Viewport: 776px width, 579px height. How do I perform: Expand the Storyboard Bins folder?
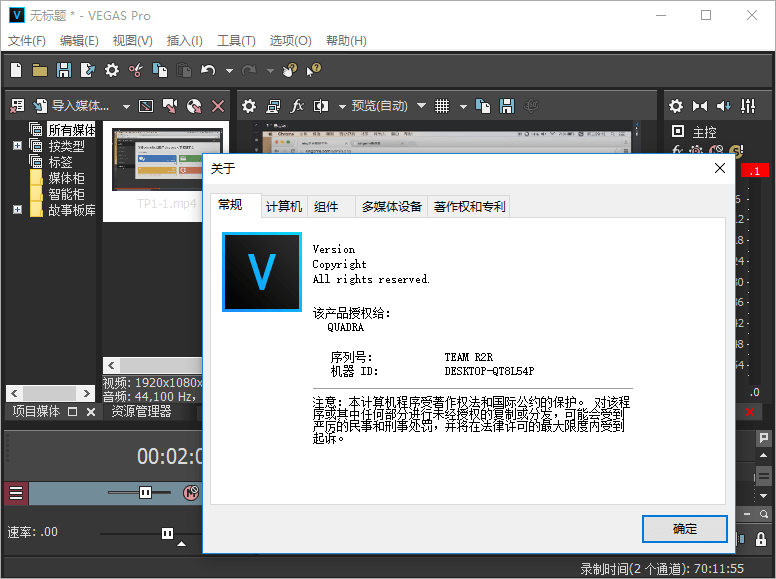point(17,210)
